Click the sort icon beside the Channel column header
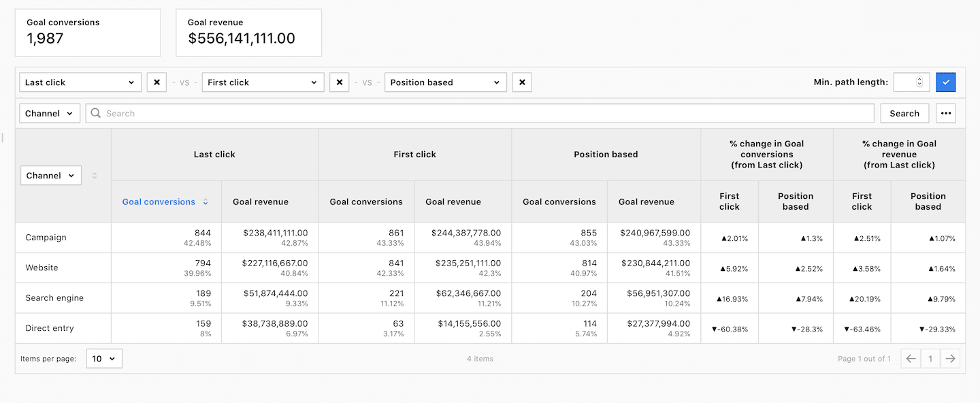Viewport: 980px width, 403px height. point(94,175)
